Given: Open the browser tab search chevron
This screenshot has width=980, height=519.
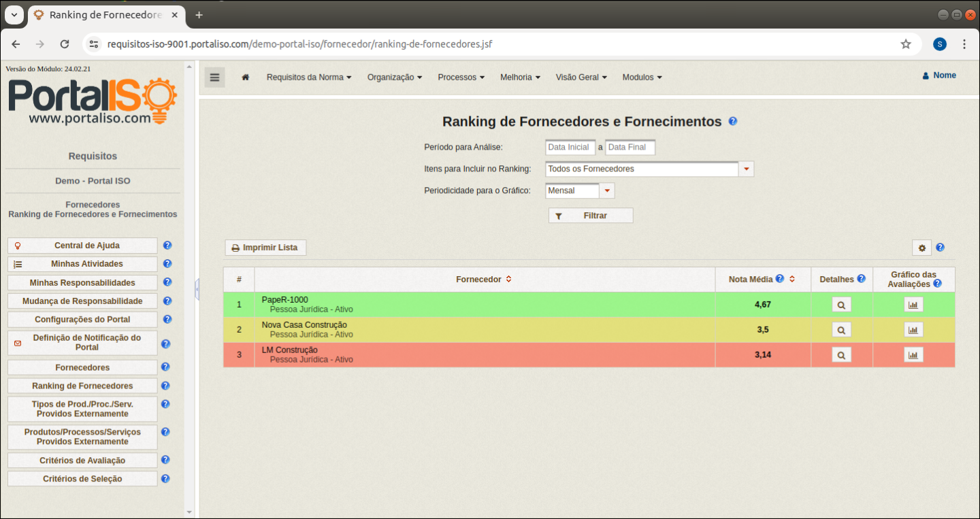Looking at the screenshot, I should (x=14, y=15).
